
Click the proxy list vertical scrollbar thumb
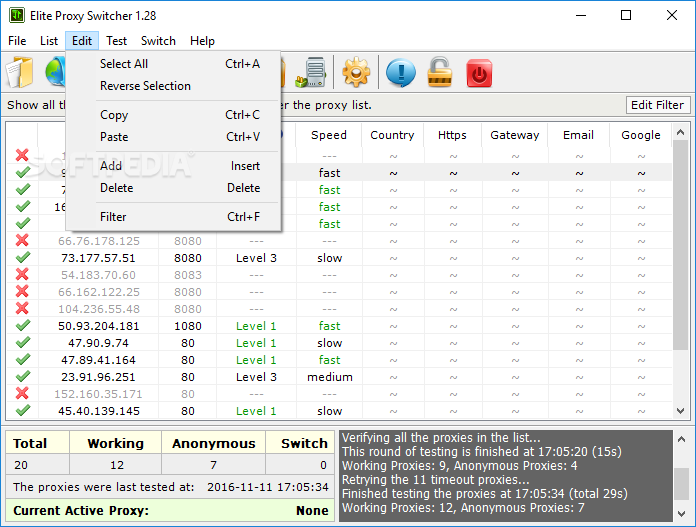coord(680,245)
